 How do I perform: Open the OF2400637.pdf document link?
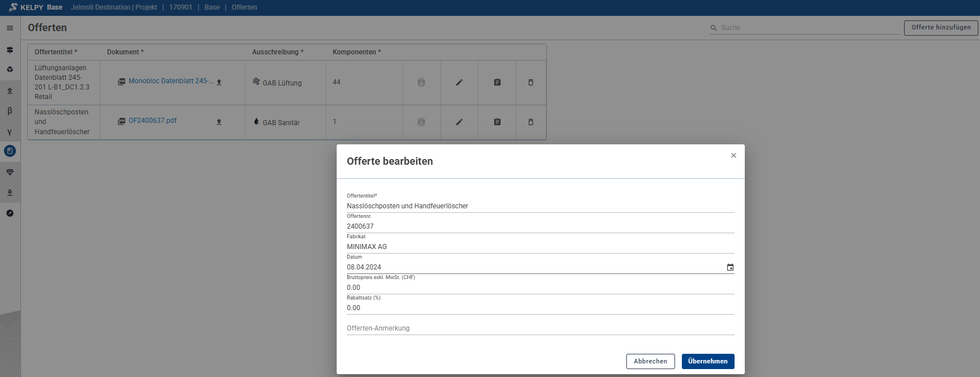(x=152, y=121)
